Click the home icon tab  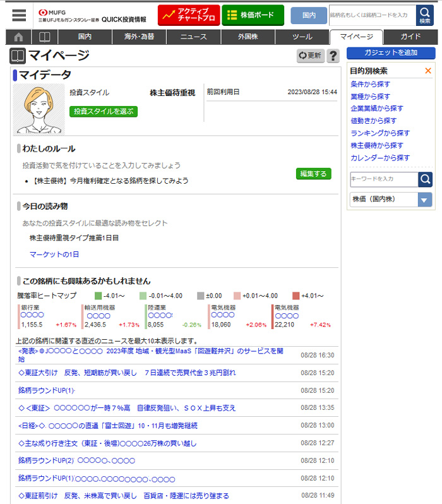[x=18, y=37]
